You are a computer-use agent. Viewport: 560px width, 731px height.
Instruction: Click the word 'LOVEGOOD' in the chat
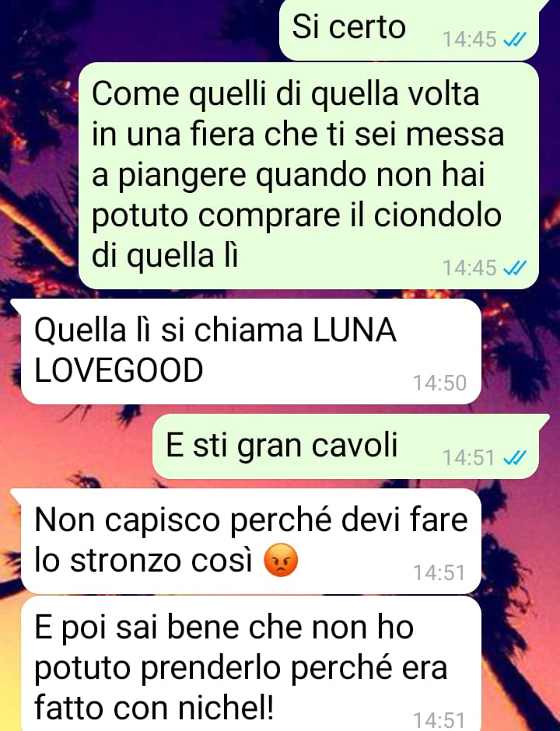pos(119,371)
